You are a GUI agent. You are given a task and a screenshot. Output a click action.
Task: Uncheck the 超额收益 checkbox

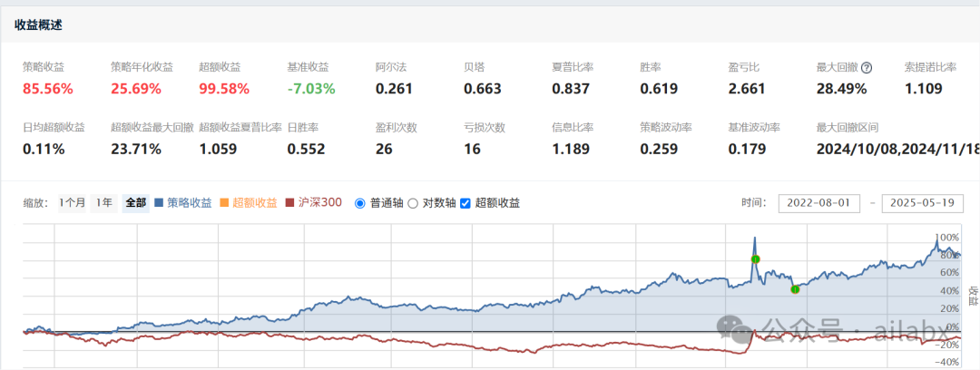pos(465,203)
